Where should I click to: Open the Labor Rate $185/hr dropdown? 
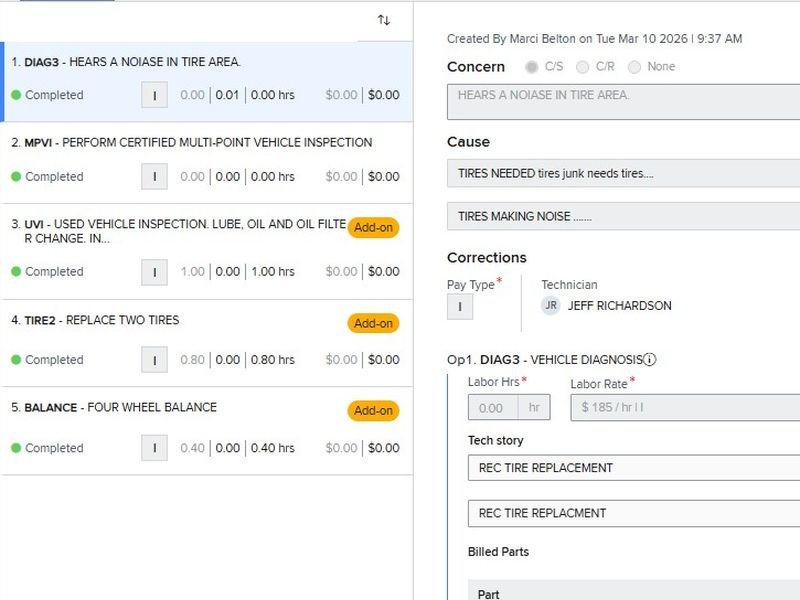(x=685, y=408)
